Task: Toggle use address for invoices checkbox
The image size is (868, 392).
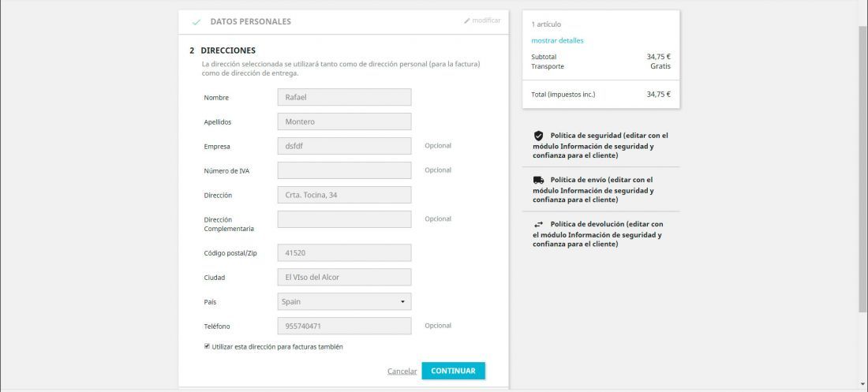Action: tap(207, 346)
